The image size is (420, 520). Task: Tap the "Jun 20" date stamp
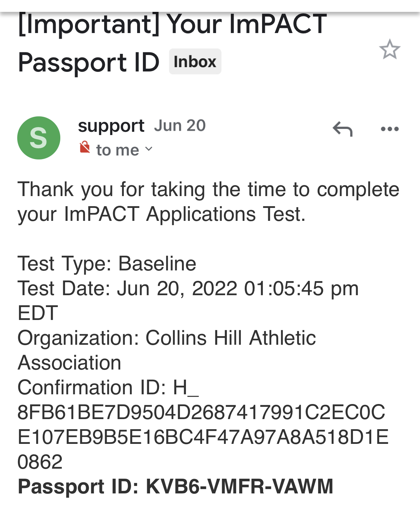[180, 126]
